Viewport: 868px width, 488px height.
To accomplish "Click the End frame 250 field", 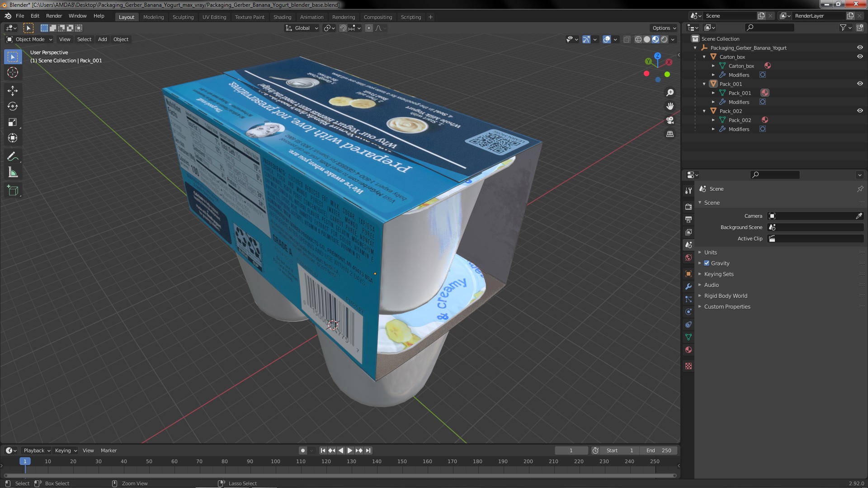I will point(659,450).
